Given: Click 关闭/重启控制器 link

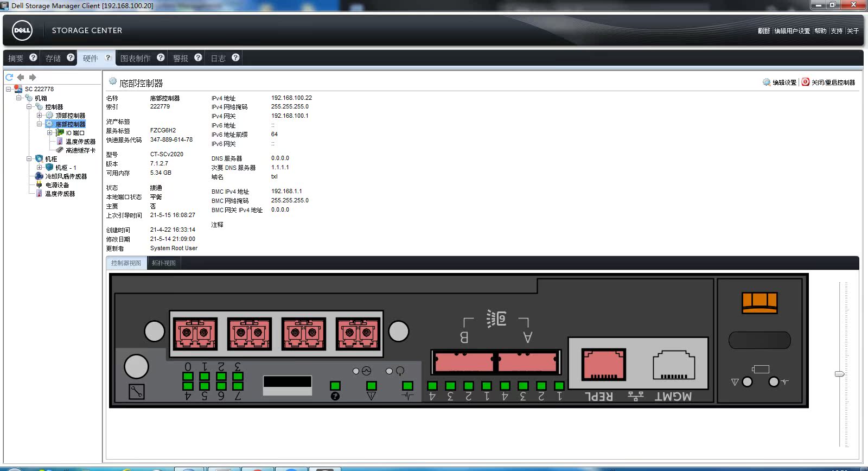Looking at the screenshot, I should pyautogui.click(x=833, y=82).
